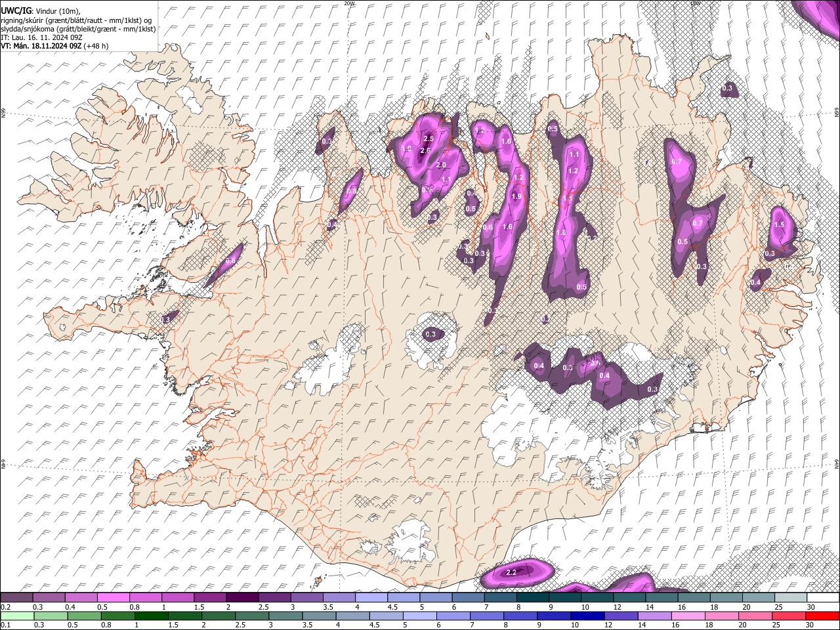
Task: Click the lavender snow swatch between 4 and 4.5
Action: (371, 598)
